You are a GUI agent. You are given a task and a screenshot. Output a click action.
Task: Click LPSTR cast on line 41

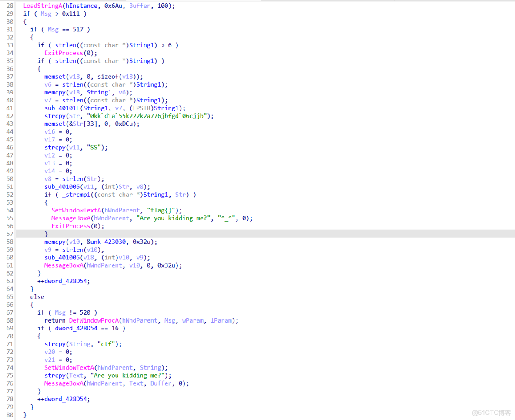[x=141, y=108]
